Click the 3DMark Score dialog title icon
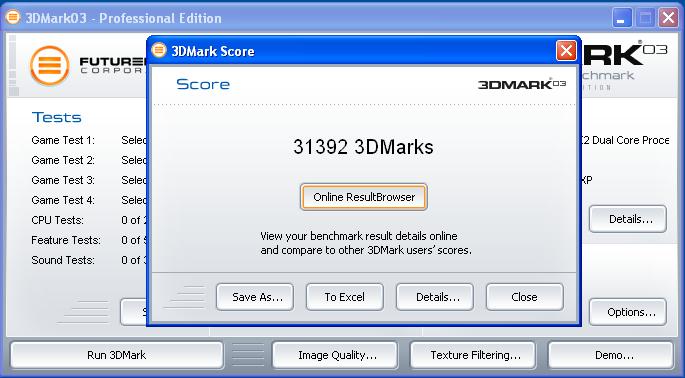Screen dimensions: 685x378 159,50
